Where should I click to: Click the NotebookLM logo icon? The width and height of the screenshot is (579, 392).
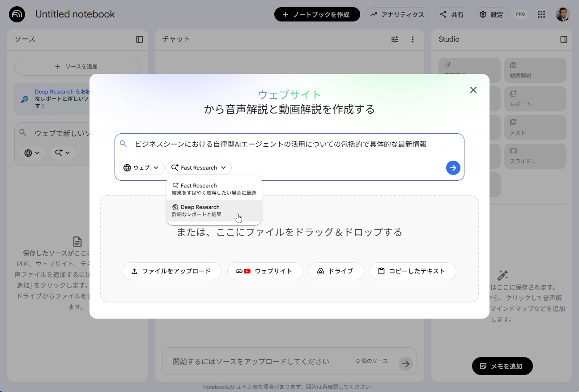[x=17, y=14]
